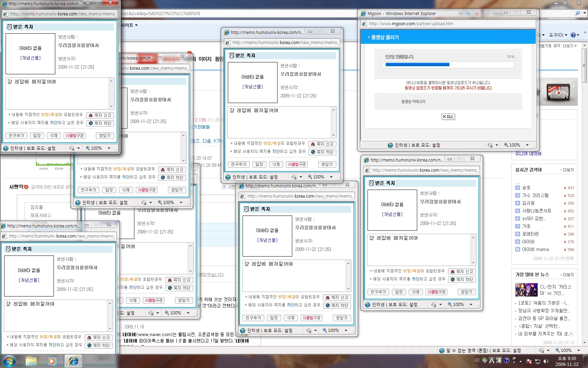Click the language bar help icon
Viewport: 588px width, 368px height.
pos(506,360)
